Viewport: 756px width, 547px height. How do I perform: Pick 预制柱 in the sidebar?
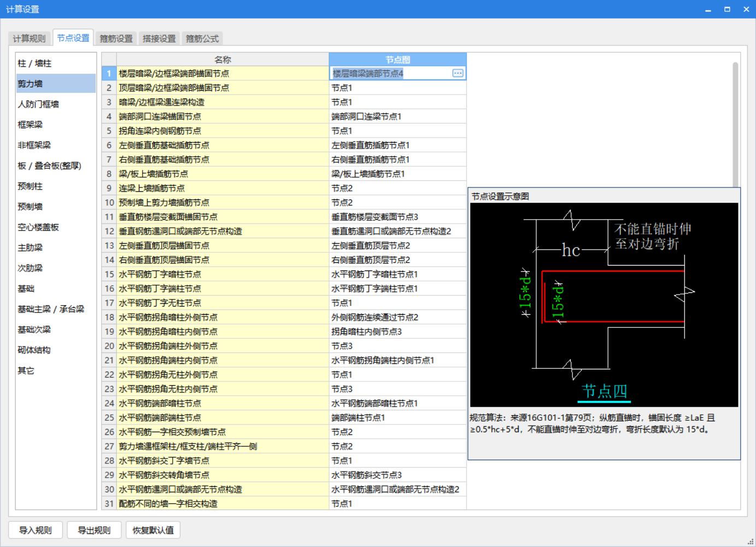(x=56, y=186)
